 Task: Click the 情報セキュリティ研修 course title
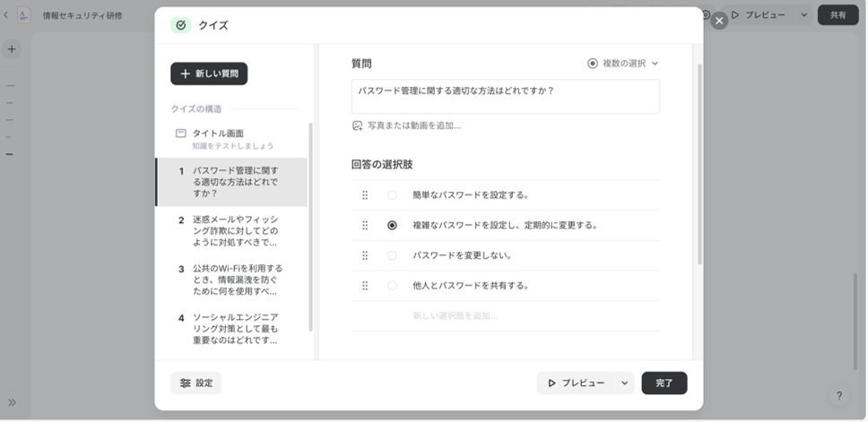click(82, 15)
